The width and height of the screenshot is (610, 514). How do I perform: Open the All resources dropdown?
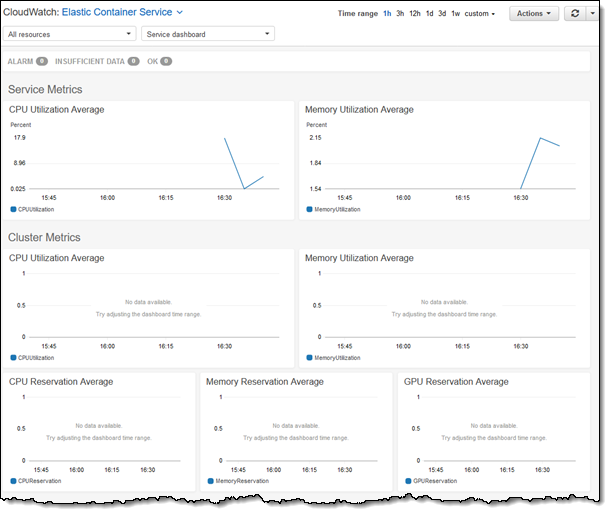[x=69, y=34]
